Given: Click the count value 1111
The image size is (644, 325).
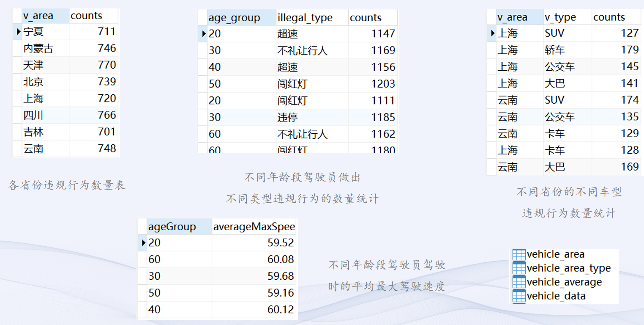Looking at the screenshot, I should coord(383,101).
